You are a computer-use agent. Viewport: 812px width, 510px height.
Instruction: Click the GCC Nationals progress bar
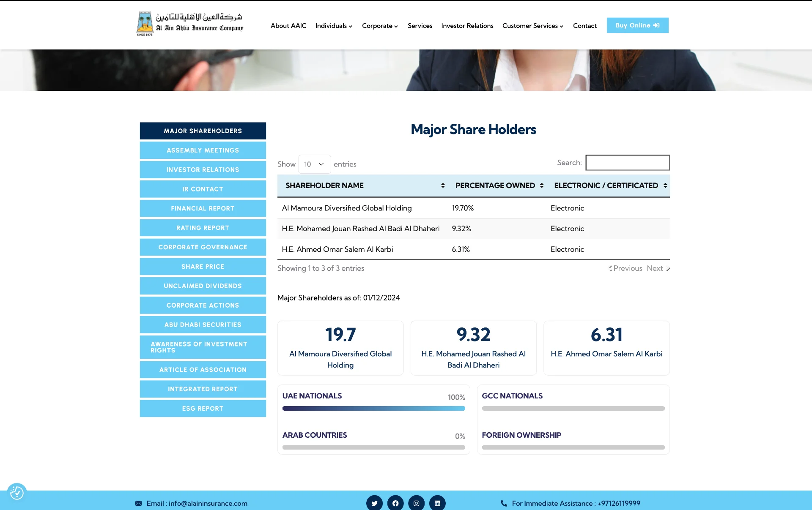pyautogui.click(x=573, y=409)
